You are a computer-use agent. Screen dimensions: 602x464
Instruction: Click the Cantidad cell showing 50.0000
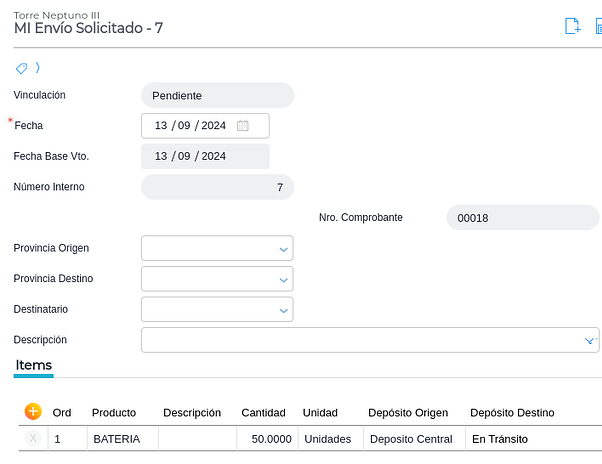click(x=267, y=439)
